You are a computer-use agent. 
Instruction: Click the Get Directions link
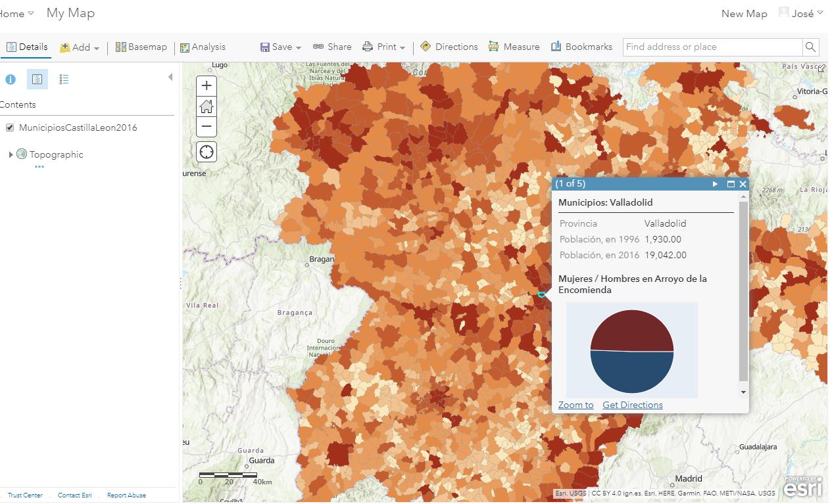tap(632, 405)
